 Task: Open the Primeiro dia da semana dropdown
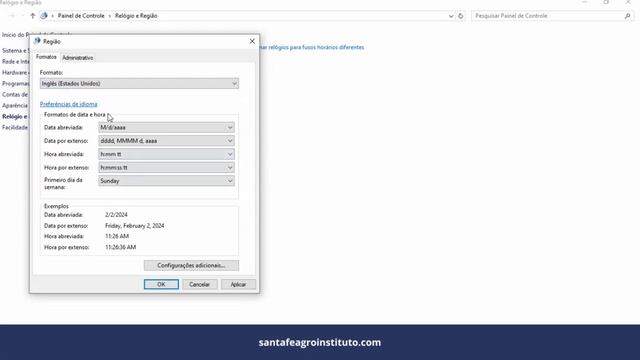(x=166, y=181)
